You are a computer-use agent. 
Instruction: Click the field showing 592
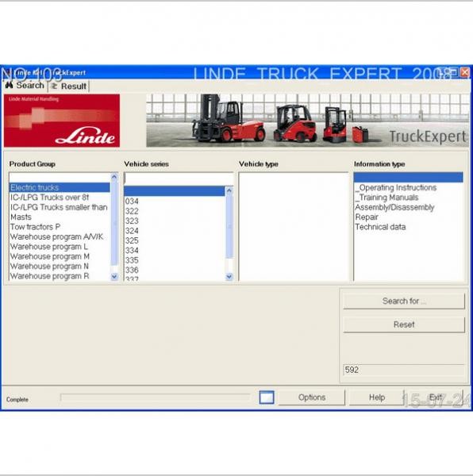coord(404,370)
